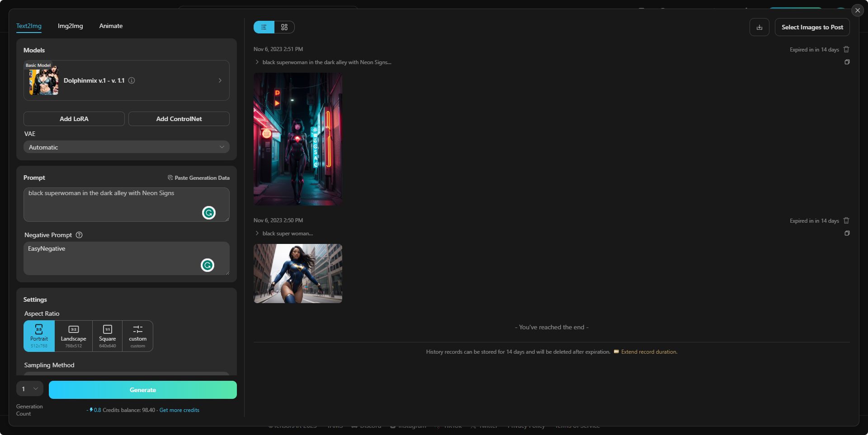
Task: Expand the 'black super woman' prompt details
Action: click(257, 234)
